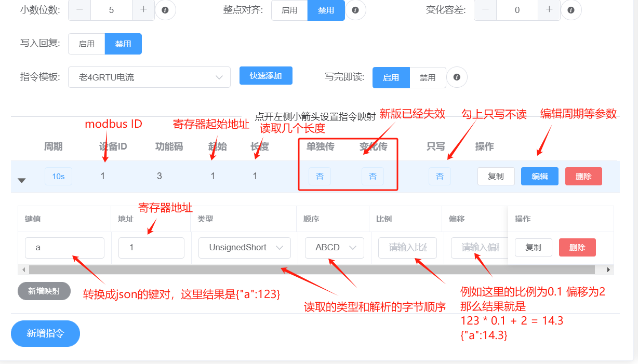Click the 快速添加 button
The image size is (638, 364).
pos(265,75)
